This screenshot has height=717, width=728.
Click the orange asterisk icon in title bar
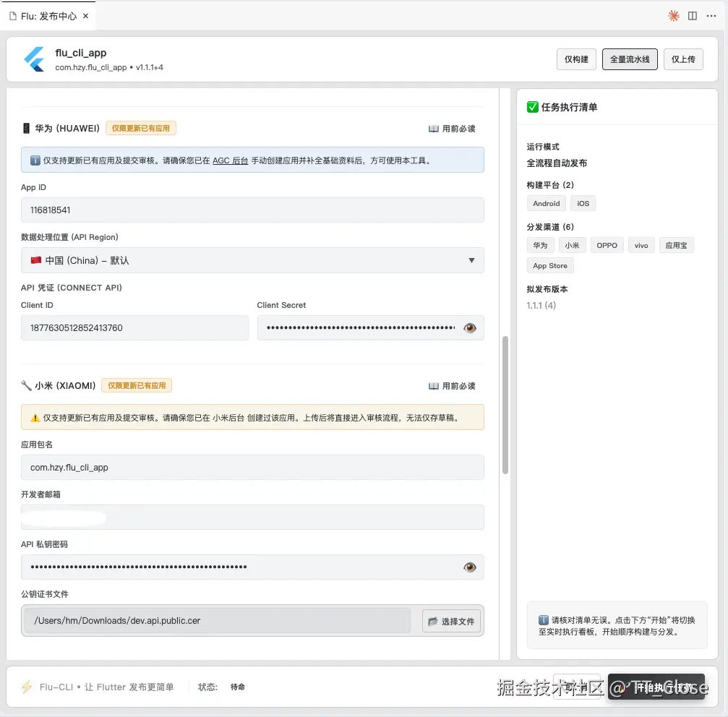coord(673,16)
